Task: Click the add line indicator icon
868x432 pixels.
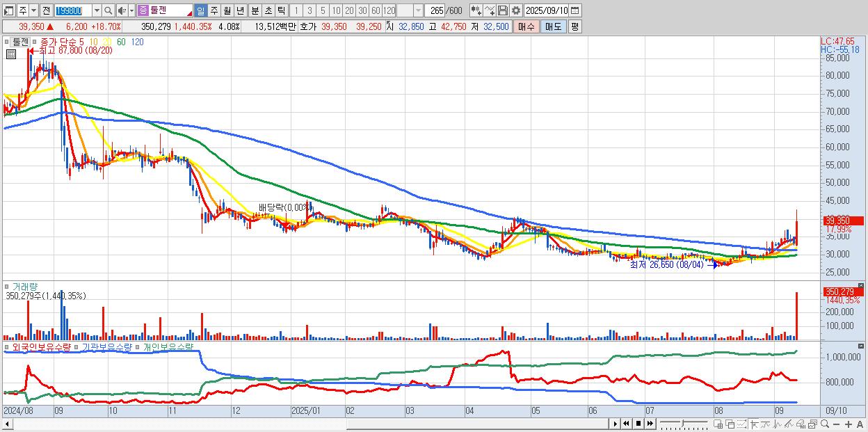Action: point(490,10)
